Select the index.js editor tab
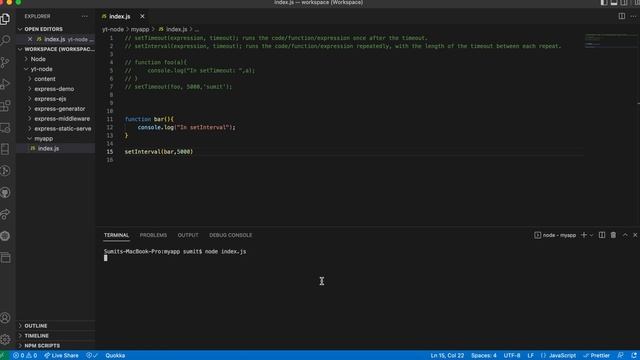Image resolution: width=640 pixels, height=360 pixels. [x=120, y=16]
